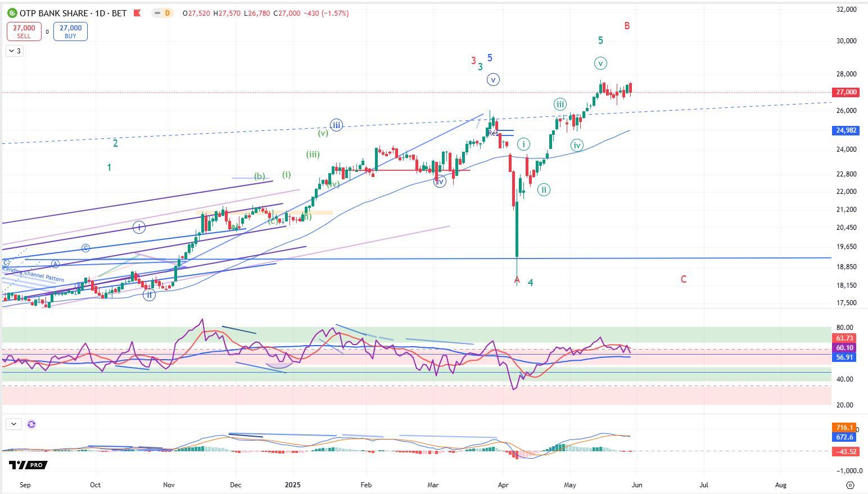
Task: Click the 'Ending channel Pattern' text annotation
Action: point(33,275)
